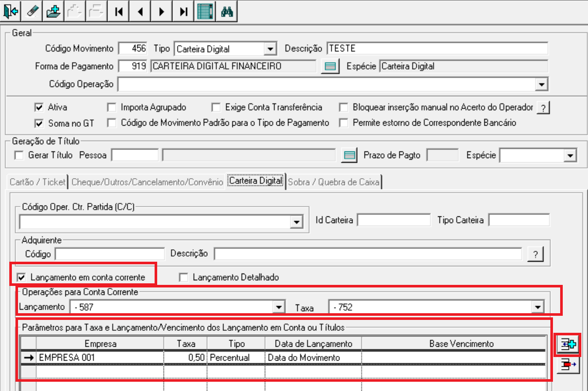Click the binoculars search icon
The height and width of the screenshot is (391, 588).
227,11
